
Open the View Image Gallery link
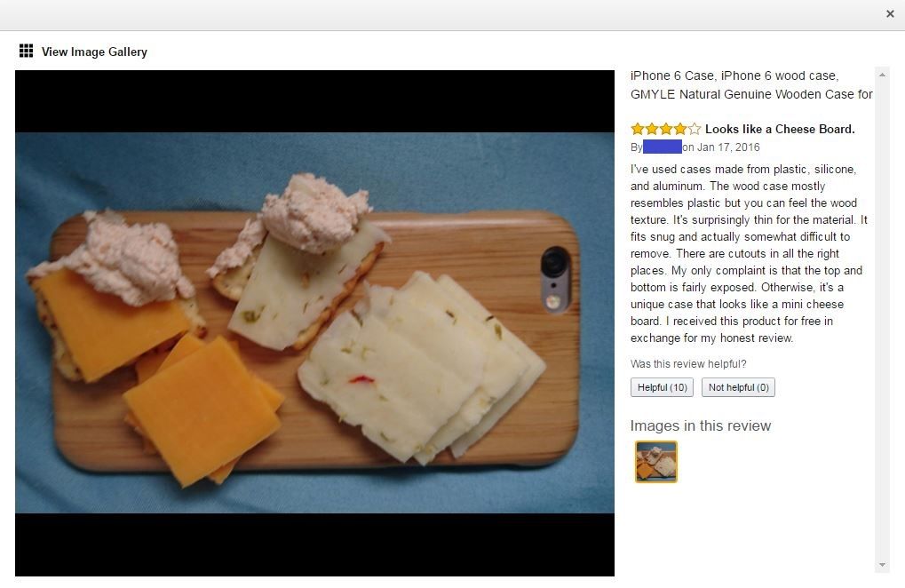point(94,52)
